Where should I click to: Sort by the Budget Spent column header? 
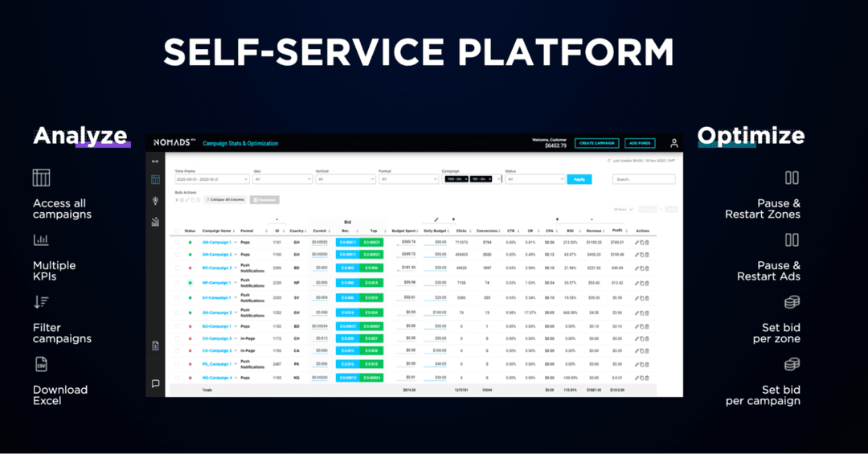(404, 231)
